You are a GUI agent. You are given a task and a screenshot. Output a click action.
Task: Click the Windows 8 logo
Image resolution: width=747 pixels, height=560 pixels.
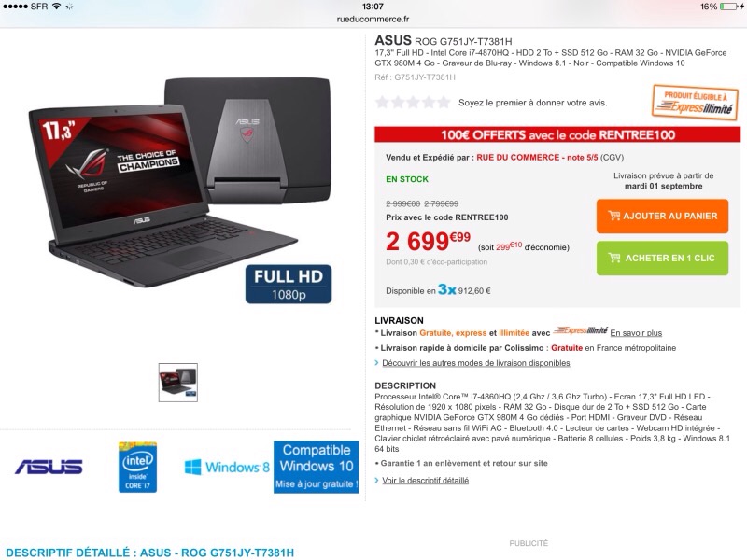click(x=227, y=468)
